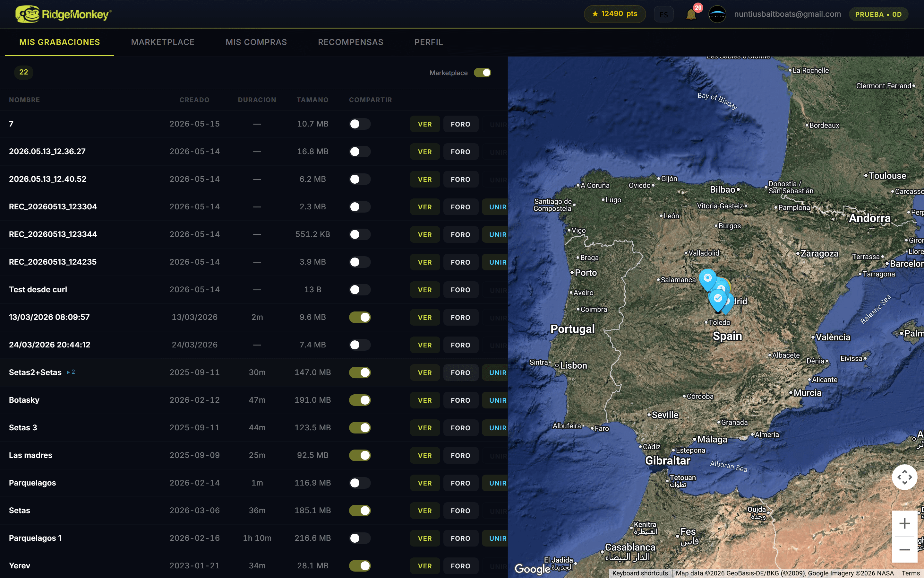This screenshot has width=924, height=578.
Task: Enable sharing for 2026.05.13_12.36.27
Action: (x=360, y=151)
